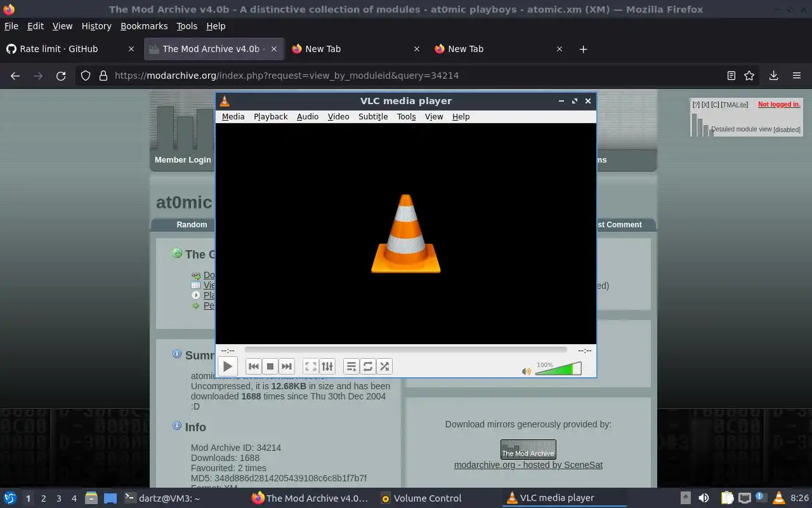The width and height of the screenshot is (812, 508).
Task: Open the system start menu icon
Action: 10,498
